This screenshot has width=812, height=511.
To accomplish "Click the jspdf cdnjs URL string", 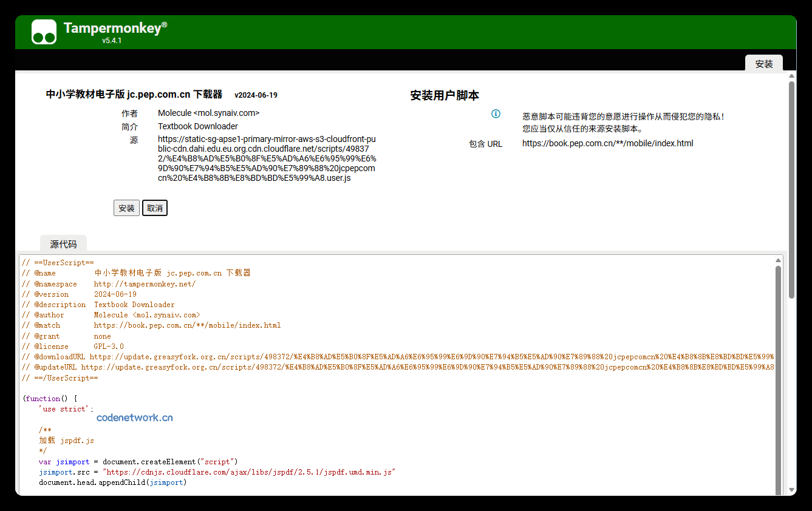I will click(x=249, y=472).
